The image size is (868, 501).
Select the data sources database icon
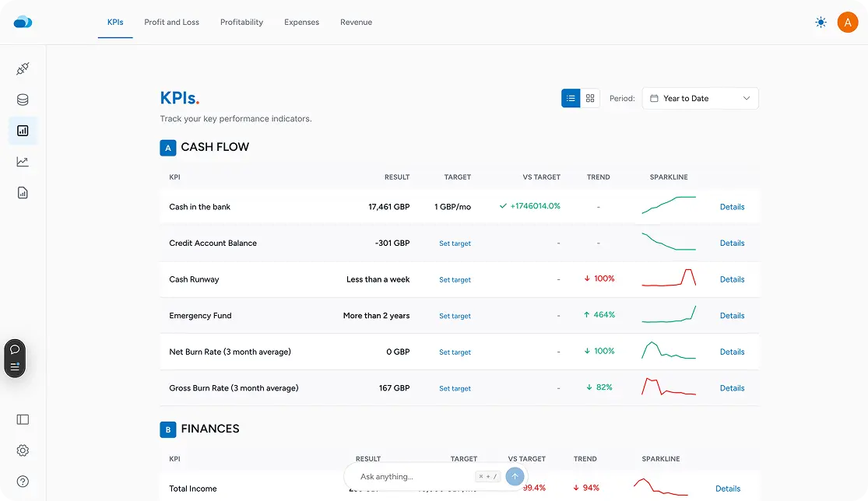coord(22,100)
